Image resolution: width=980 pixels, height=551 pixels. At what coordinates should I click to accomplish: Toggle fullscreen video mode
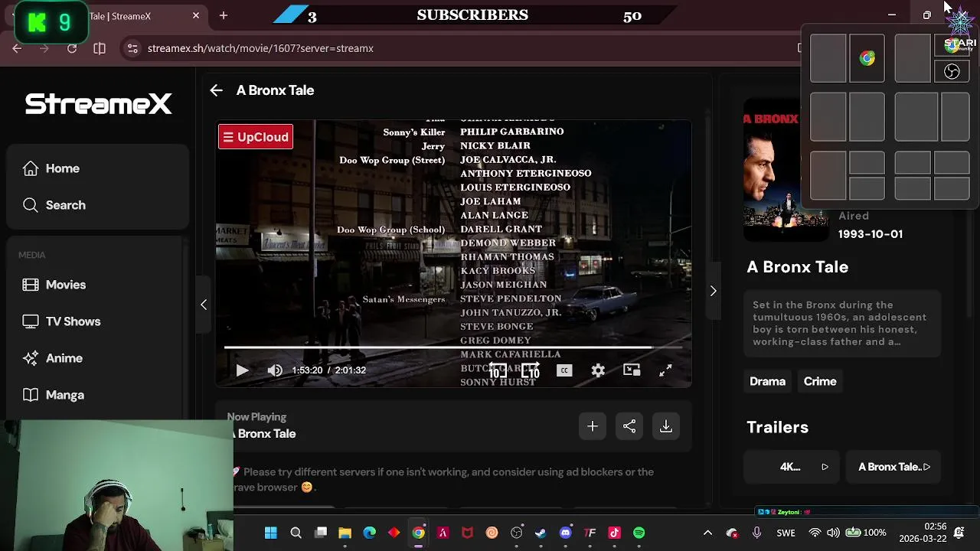665,370
